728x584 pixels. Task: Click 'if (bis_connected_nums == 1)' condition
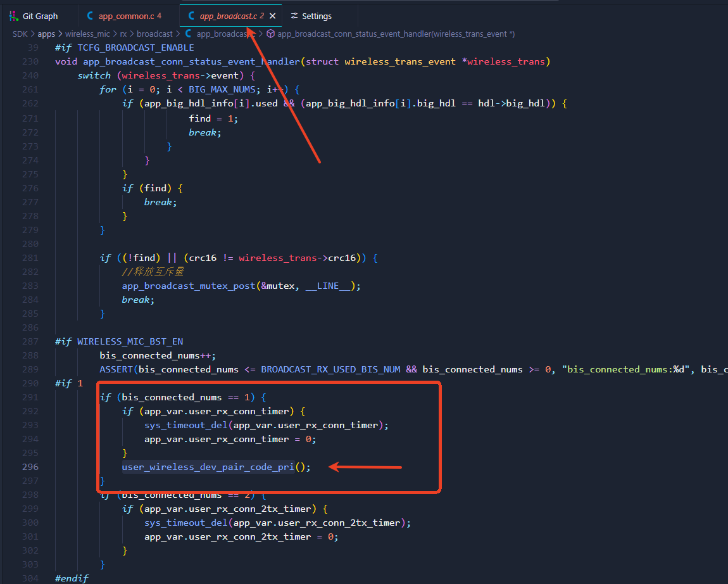coord(183,398)
